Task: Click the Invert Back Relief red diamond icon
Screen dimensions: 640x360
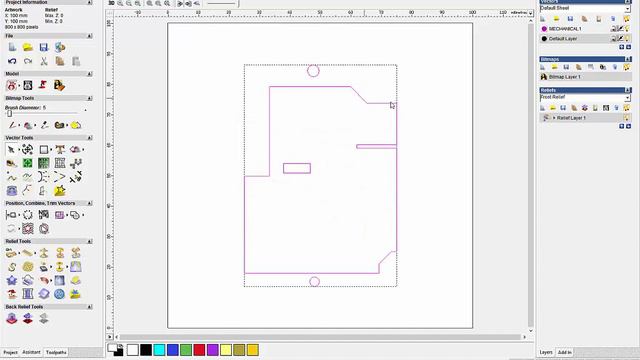Action: point(28,318)
